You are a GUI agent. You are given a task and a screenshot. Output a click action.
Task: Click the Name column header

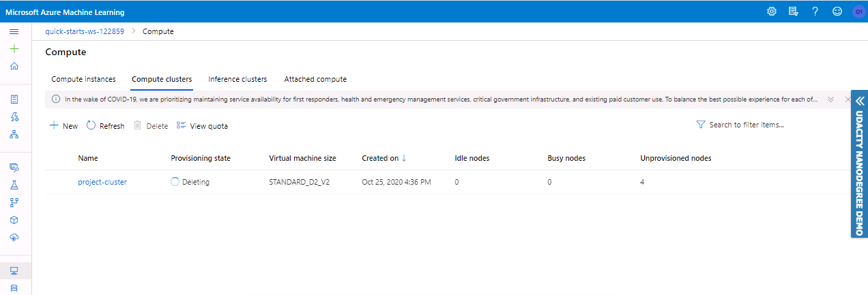point(88,158)
